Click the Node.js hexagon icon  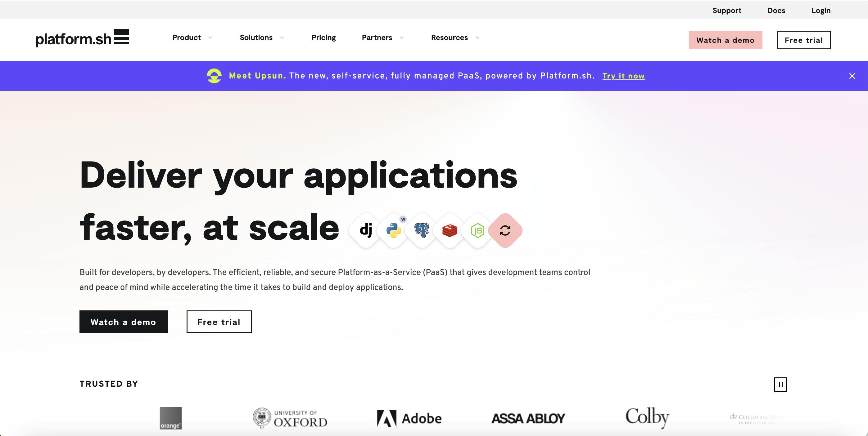point(477,231)
